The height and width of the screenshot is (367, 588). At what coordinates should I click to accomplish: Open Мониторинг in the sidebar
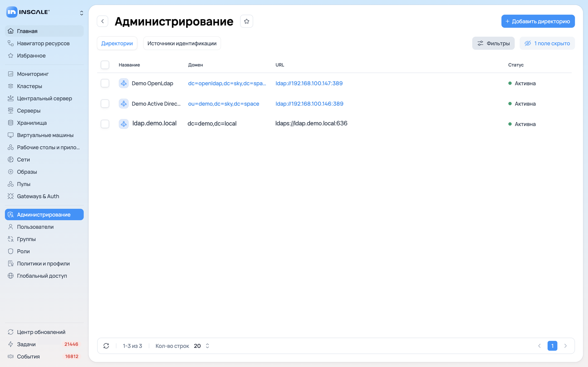click(x=44, y=74)
